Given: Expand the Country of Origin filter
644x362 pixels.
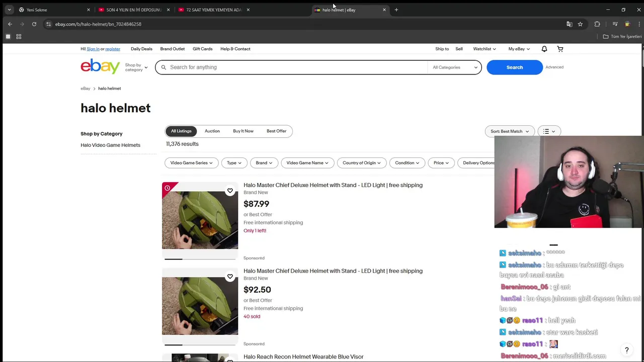Looking at the screenshot, I should click(362, 163).
